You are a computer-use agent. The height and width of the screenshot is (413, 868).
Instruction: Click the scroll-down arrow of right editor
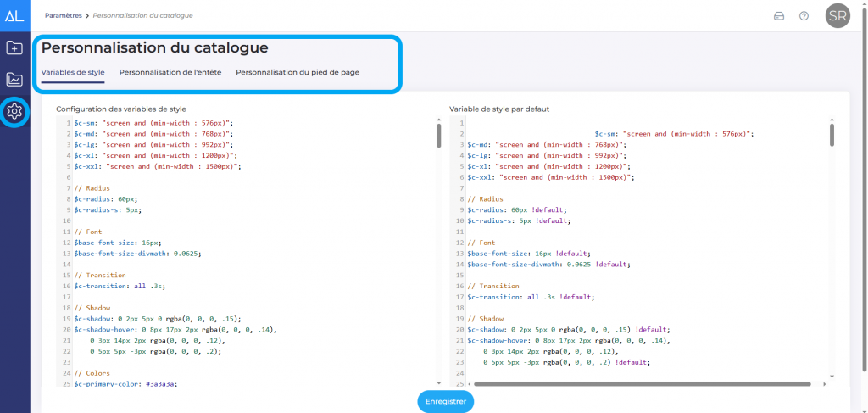(x=832, y=376)
